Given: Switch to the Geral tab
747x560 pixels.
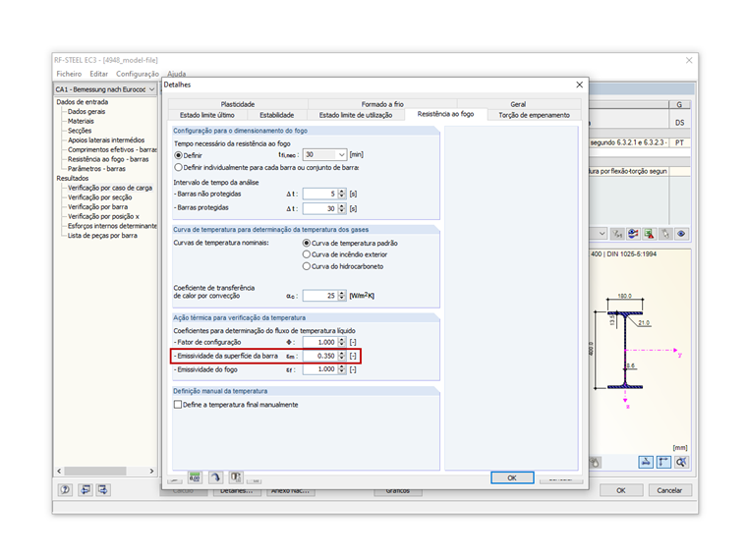Looking at the screenshot, I should point(518,104).
